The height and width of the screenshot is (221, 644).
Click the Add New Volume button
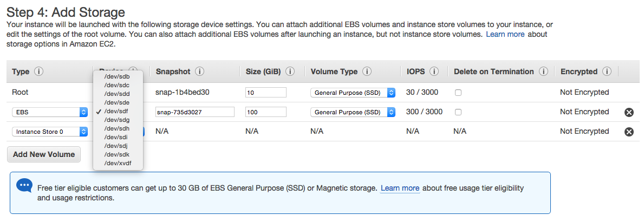pyautogui.click(x=44, y=154)
